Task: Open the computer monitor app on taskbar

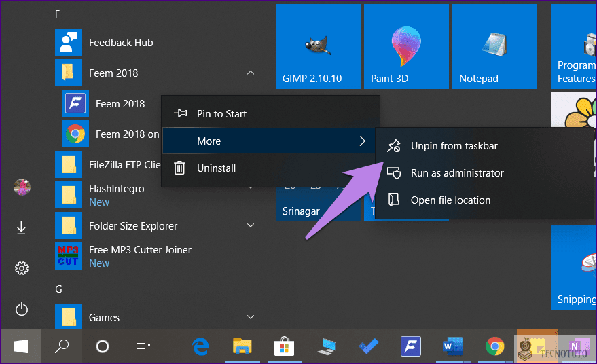Action: [x=327, y=346]
